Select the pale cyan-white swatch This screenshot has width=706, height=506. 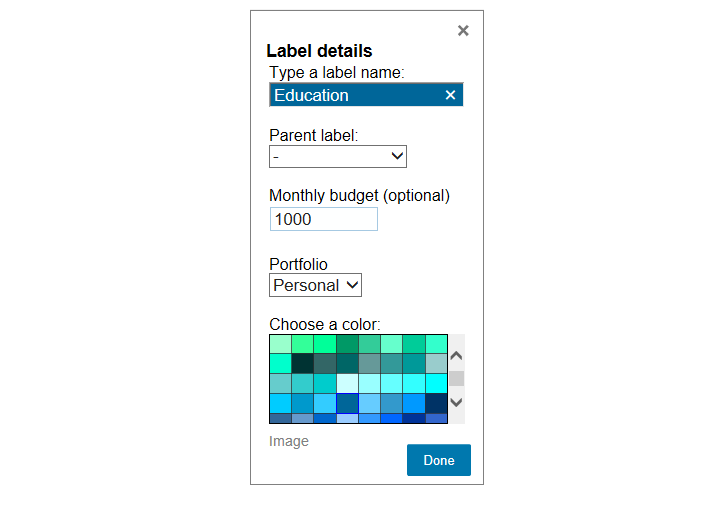point(347,383)
